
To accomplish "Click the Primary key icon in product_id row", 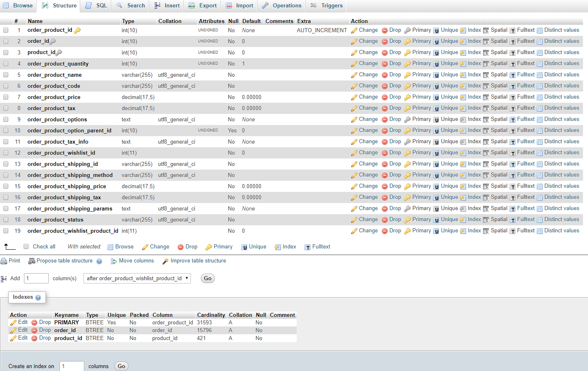I will pyautogui.click(x=407, y=53).
